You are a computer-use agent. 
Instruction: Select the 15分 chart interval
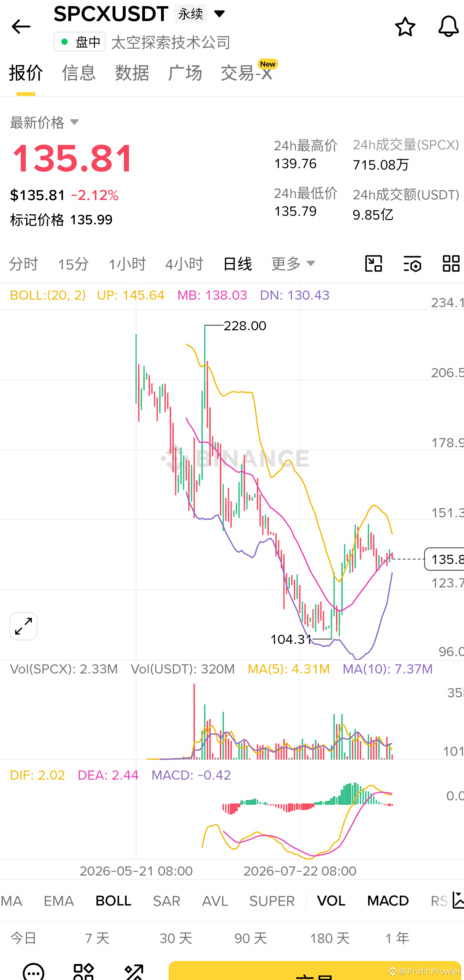tap(74, 264)
